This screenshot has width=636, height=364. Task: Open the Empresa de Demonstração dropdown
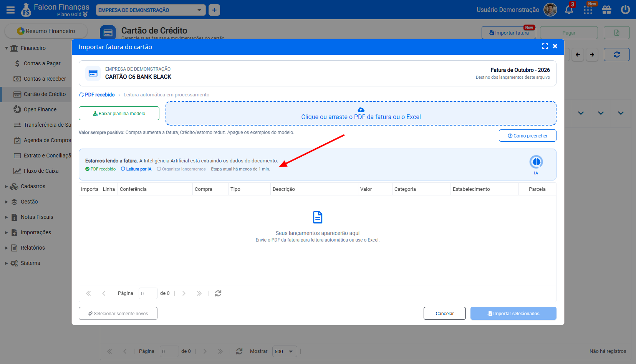(151, 10)
